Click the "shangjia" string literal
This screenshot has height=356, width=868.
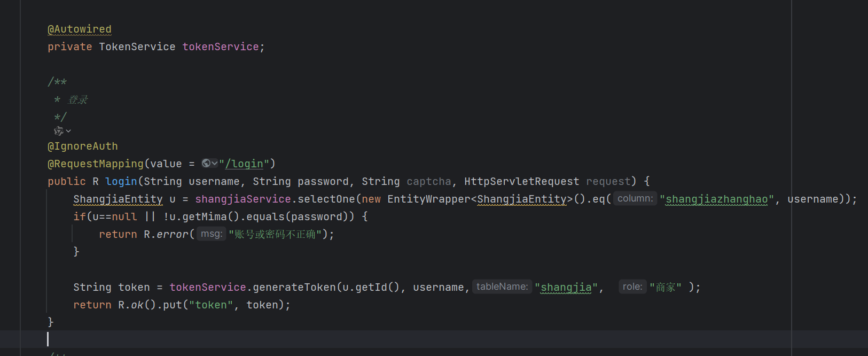click(x=566, y=287)
